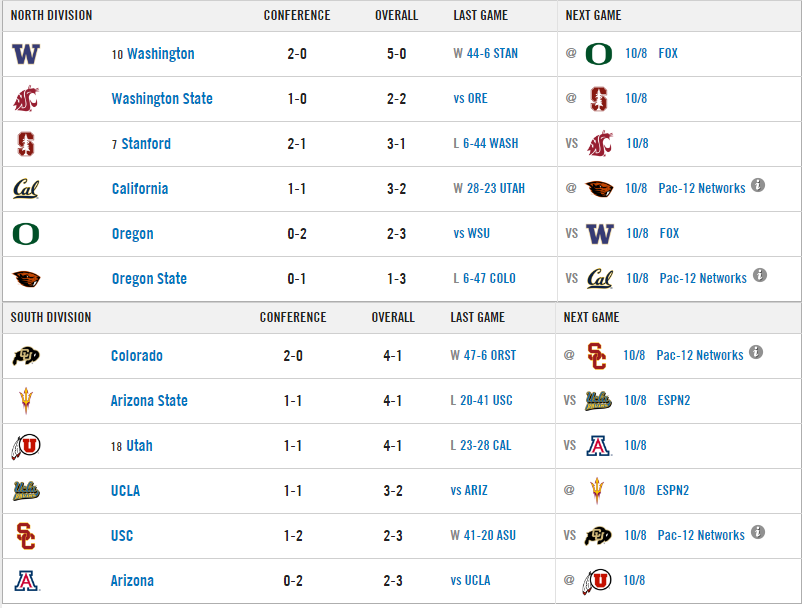Click Oregon State Beavers logo in team column
This screenshot has height=608, width=802.
pyautogui.click(x=27, y=279)
